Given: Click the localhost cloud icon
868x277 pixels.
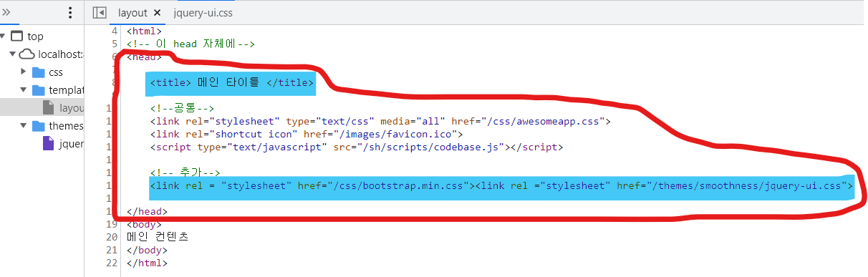Looking at the screenshot, I should coord(27,54).
